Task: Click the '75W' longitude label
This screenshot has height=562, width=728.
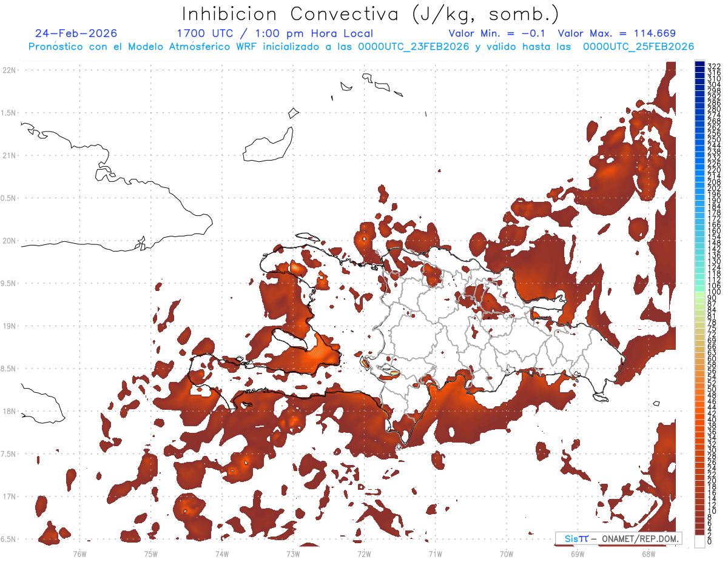Action: [x=150, y=554]
